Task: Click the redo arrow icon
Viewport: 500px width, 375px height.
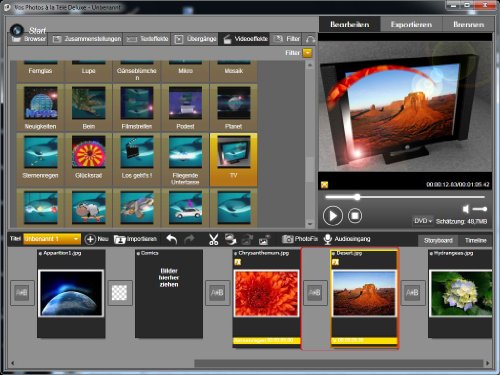Action: point(189,239)
